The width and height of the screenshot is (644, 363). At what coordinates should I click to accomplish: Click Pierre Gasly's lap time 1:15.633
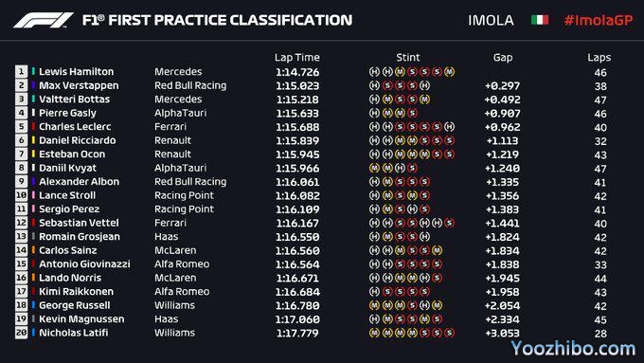[x=297, y=114]
